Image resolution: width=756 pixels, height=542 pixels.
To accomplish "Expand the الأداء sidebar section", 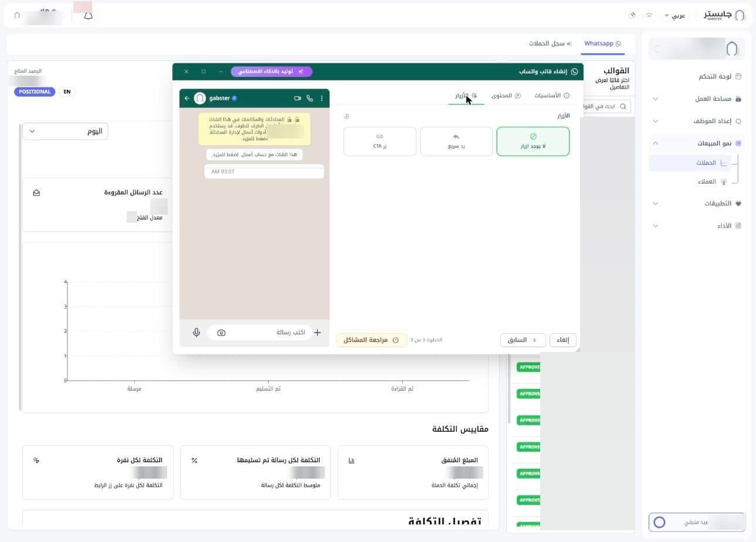I will pos(697,226).
